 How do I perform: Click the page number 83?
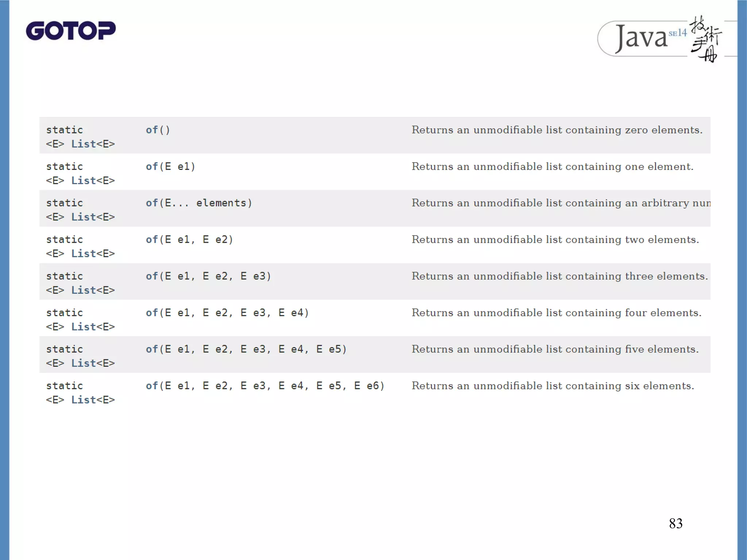click(x=676, y=524)
